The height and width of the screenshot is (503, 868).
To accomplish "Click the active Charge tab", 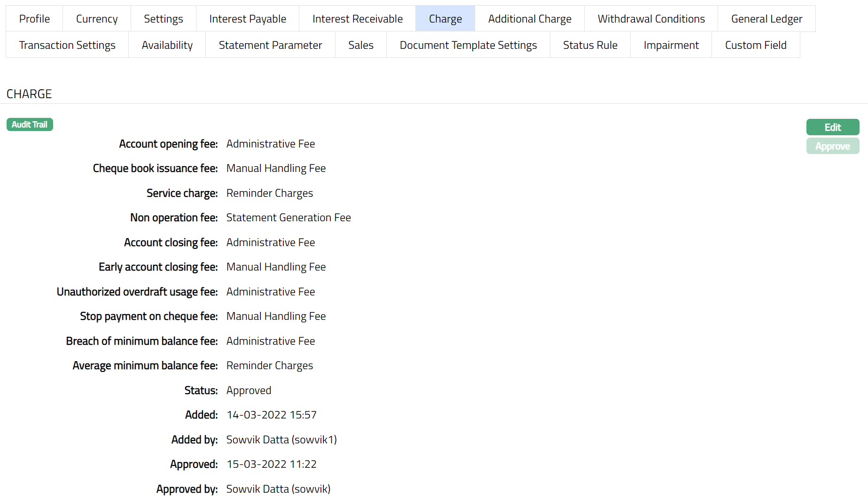I will 445,19.
